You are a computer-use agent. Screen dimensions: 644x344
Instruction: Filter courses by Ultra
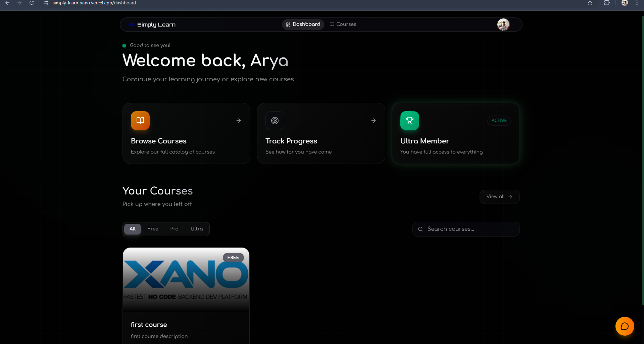[196, 229]
